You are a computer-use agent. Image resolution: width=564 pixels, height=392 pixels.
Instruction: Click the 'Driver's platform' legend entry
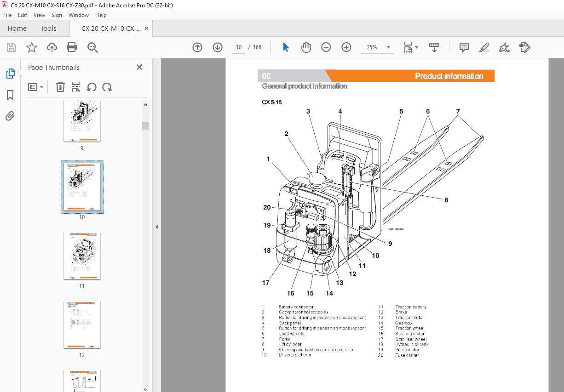(x=295, y=355)
